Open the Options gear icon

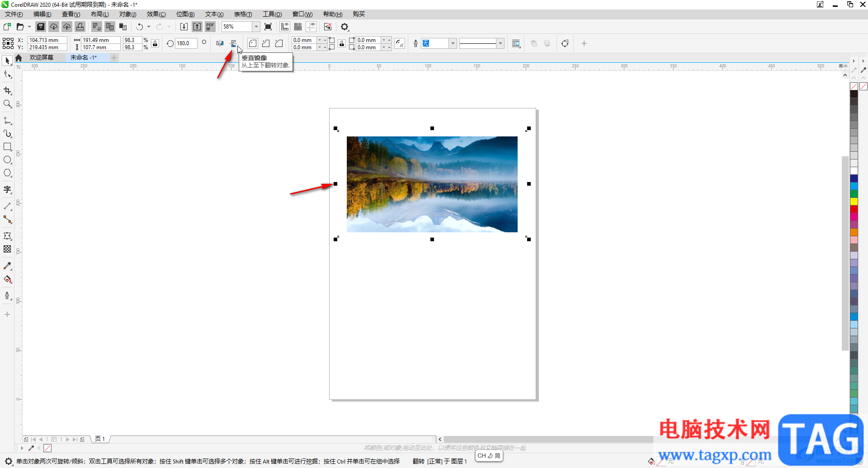click(345, 27)
